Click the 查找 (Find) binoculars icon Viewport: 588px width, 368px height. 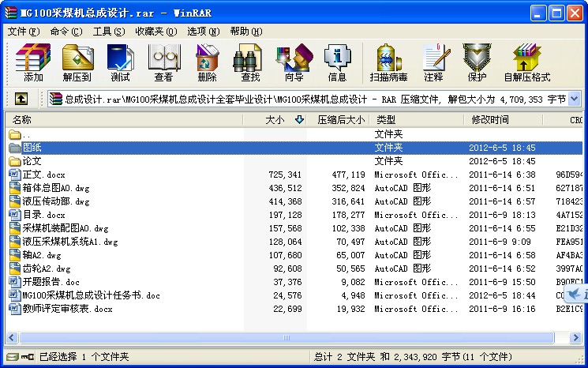coord(250,62)
